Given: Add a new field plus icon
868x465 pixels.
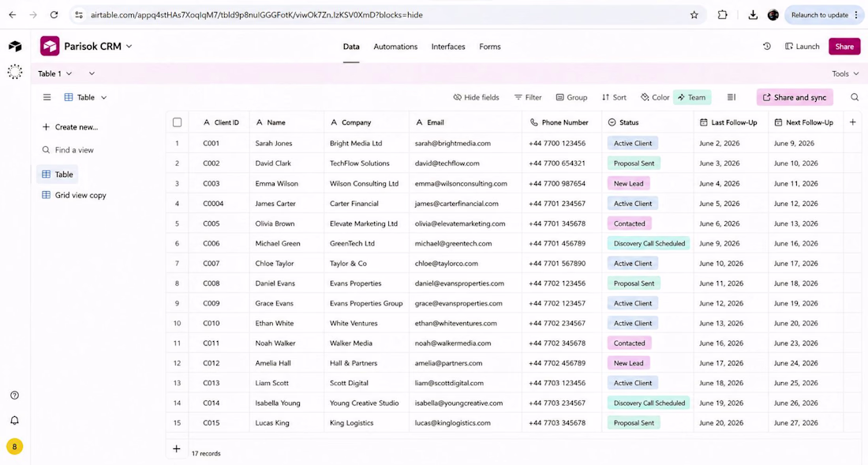Looking at the screenshot, I should (852, 122).
